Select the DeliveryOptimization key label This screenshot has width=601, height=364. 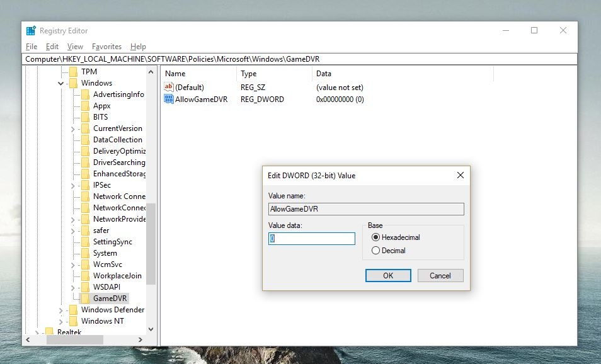click(119, 151)
